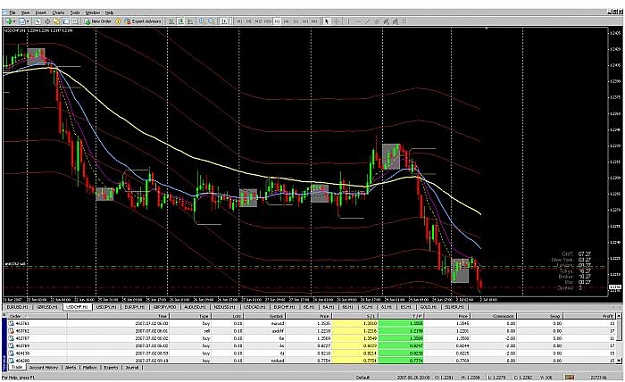Screen dimensions: 625x382
Task: Open the Profiles icon
Action: coord(22,21)
